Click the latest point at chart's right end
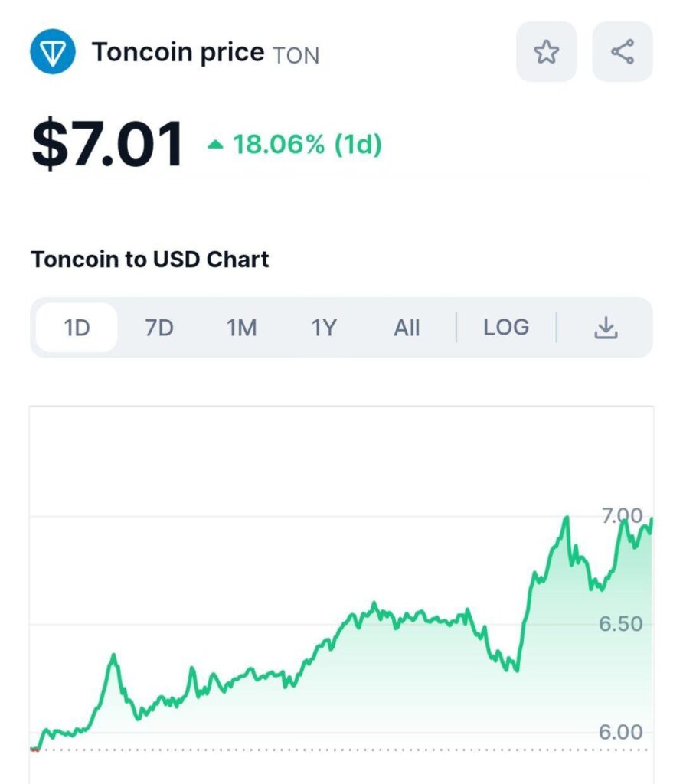This screenshot has height=784, width=683. [652, 520]
